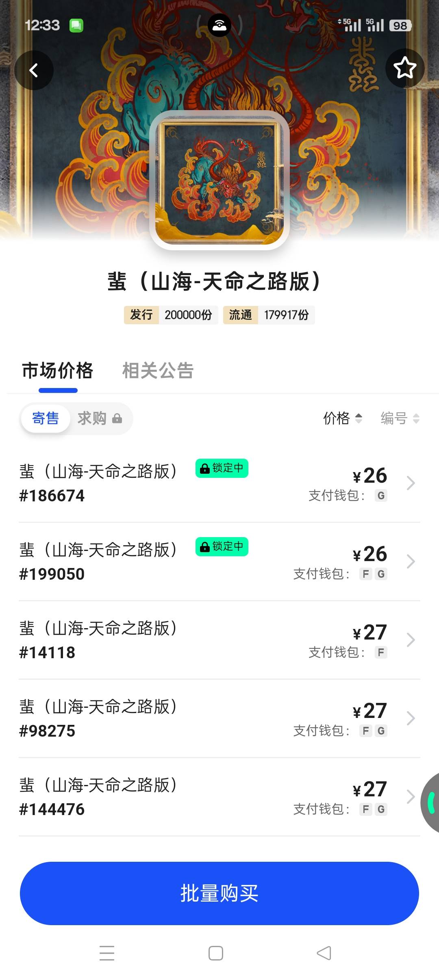Favorite this collectible with the star icon
This screenshot has width=439, height=980.
click(x=404, y=68)
